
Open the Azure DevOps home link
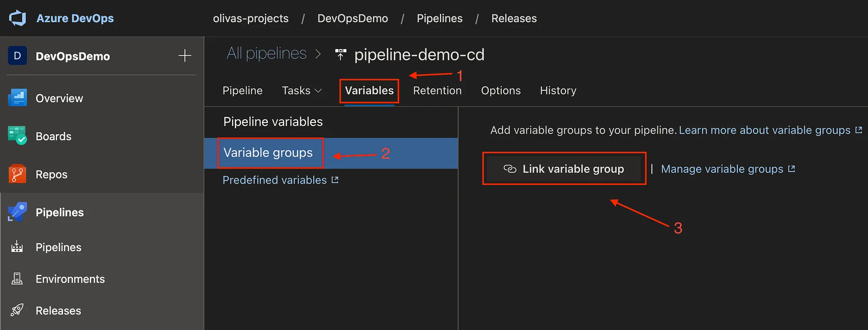(75, 18)
